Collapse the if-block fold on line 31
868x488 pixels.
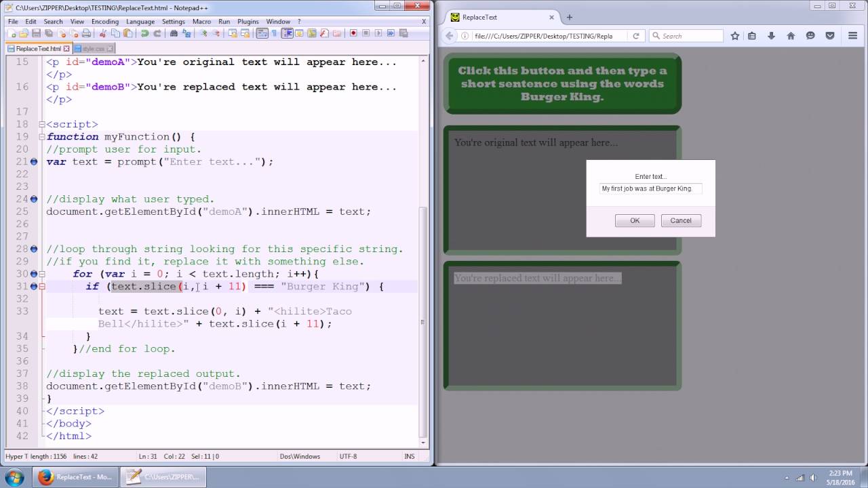[x=42, y=287]
